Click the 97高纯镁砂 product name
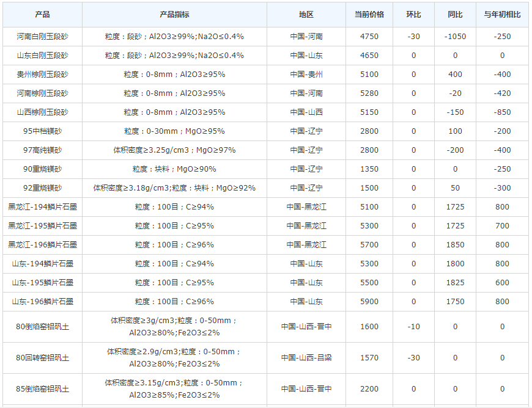 42,150
